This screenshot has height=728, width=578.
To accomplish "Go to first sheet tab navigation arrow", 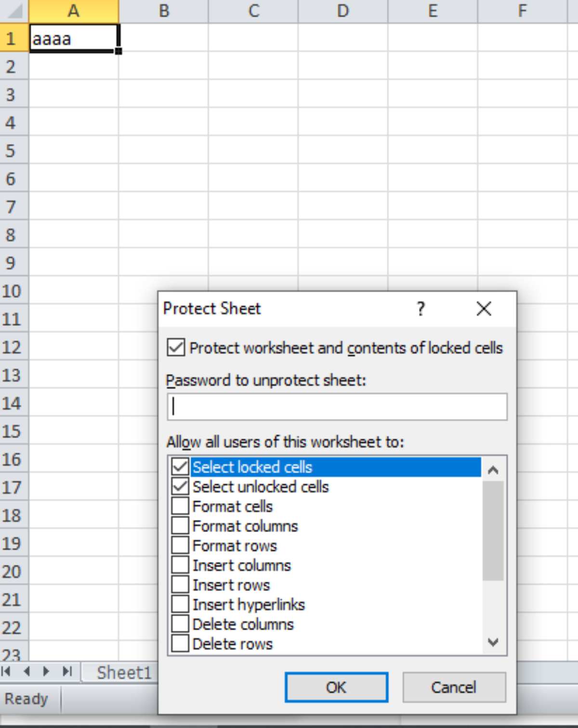I will [x=6, y=671].
